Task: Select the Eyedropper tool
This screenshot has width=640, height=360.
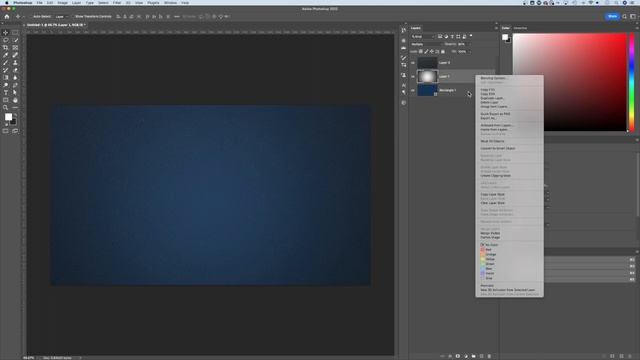Action: 6,55
